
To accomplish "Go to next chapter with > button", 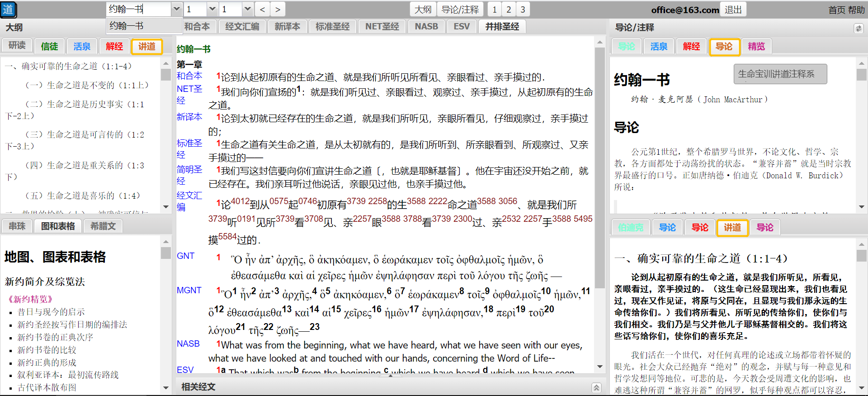I will 278,10.
